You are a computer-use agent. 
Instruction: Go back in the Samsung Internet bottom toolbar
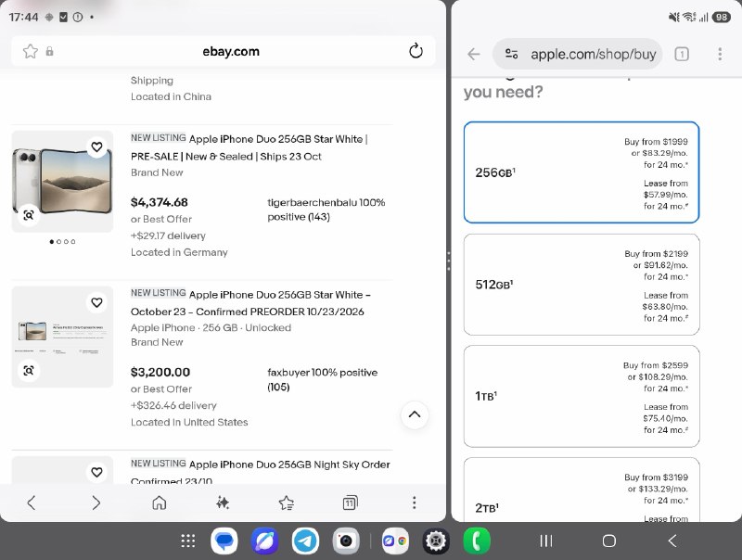(32, 503)
